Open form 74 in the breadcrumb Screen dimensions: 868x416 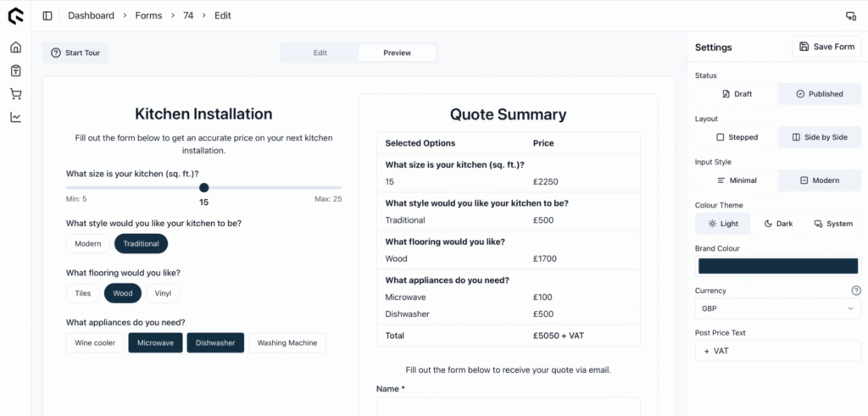(x=188, y=15)
